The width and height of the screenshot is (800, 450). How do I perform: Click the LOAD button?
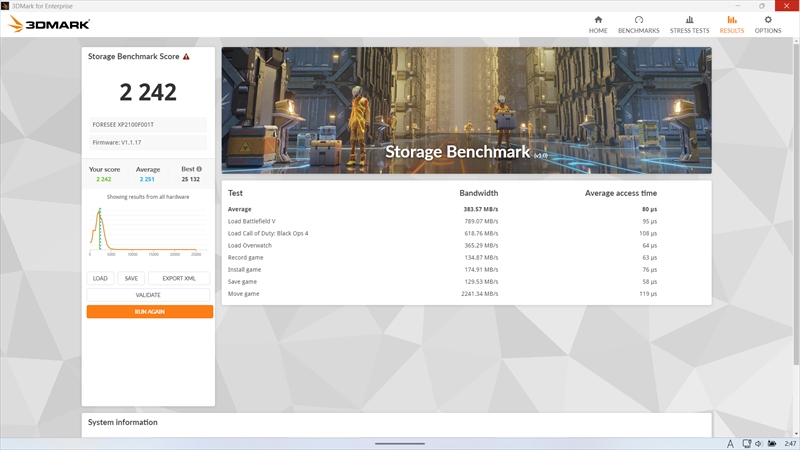100,279
